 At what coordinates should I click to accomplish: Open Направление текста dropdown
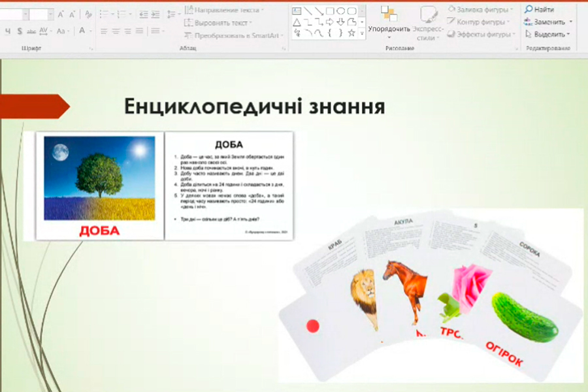tap(224, 10)
